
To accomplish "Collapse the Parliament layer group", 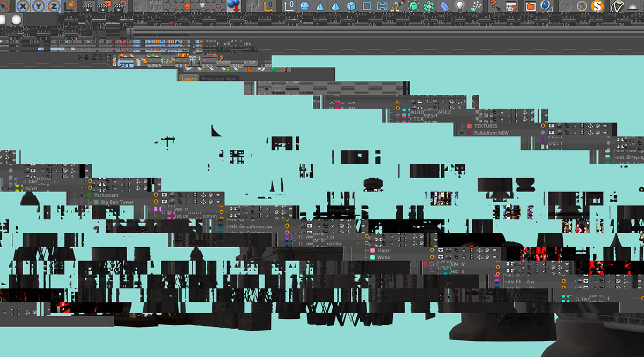I will pyautogui.click(x=82, y=196).
